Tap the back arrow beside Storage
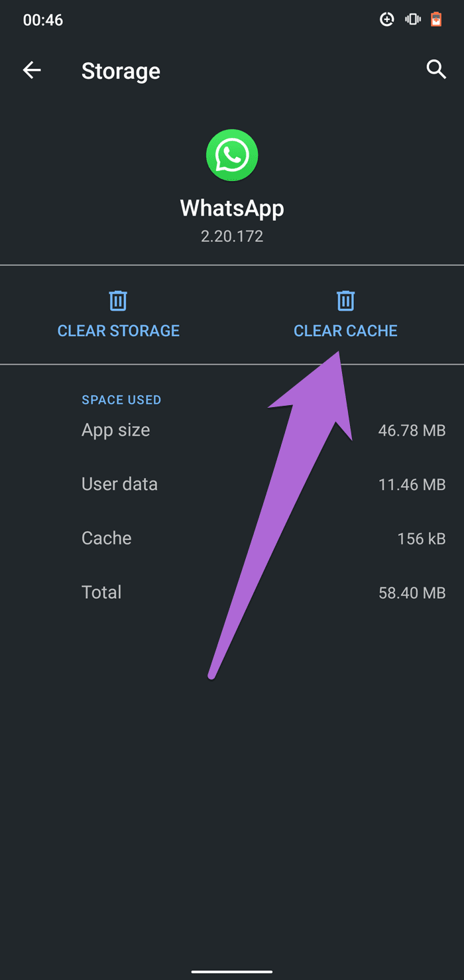 [x=32, y=70]
